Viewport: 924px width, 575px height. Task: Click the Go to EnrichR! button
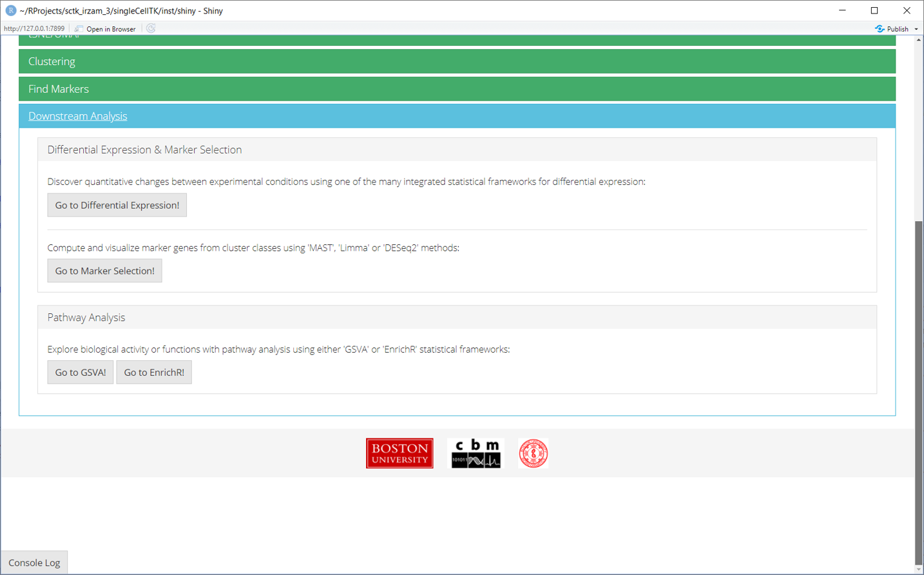click(x=154, y=373)
